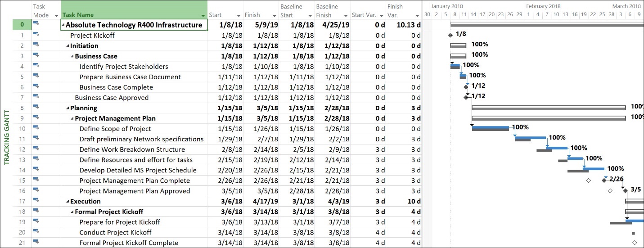Click the 3/5 milestone diamond in Gantt
This screenshot has height=248, width=644.
click(x=625, y=190)
